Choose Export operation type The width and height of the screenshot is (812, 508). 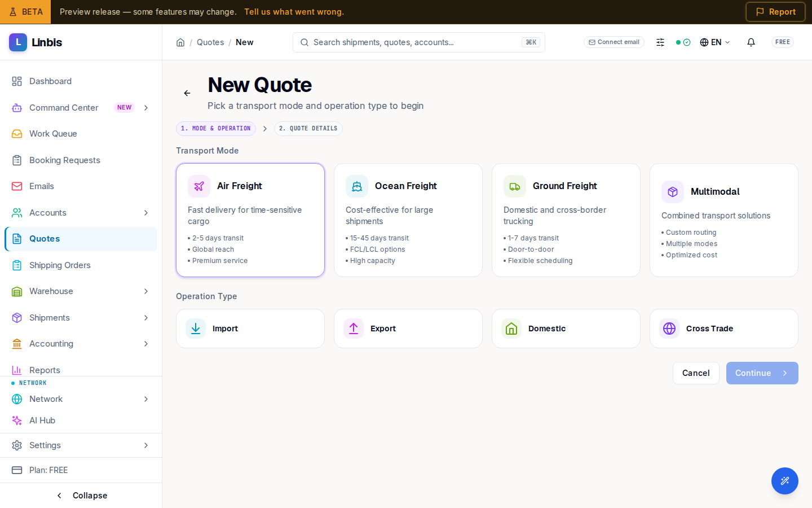(408, 329)
